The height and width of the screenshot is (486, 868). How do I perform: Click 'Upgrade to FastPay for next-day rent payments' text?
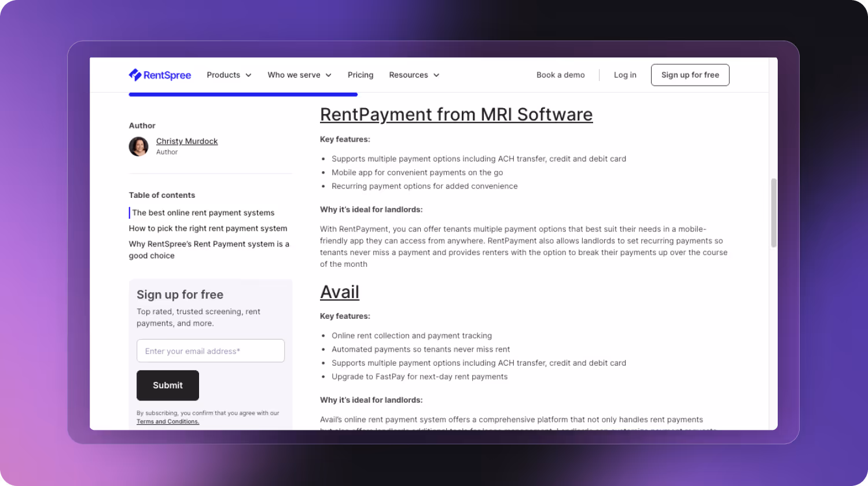pyautogui.click(x=420, y=377)
